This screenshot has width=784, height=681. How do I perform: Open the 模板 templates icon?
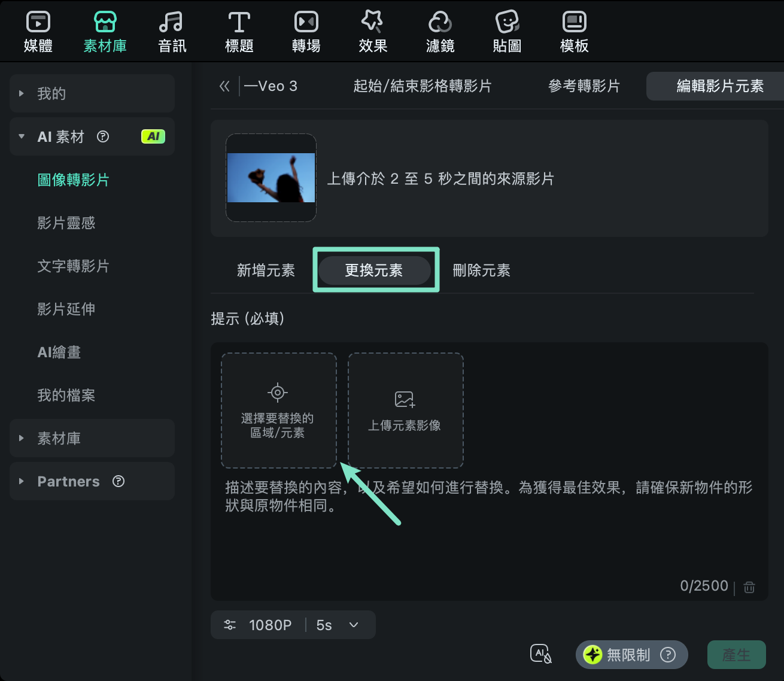(x=574, y=32)
